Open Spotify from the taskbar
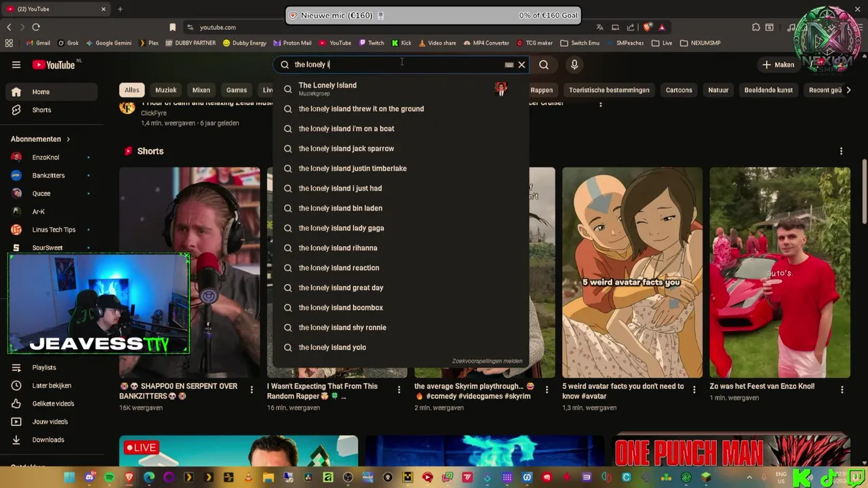The image size is (868, 488). pos(109,477)
